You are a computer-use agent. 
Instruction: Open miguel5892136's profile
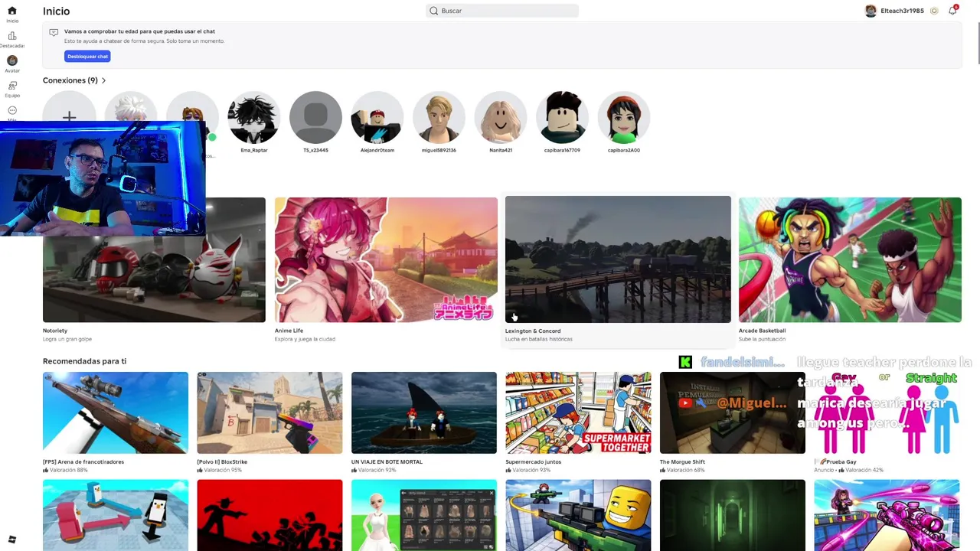439,122
